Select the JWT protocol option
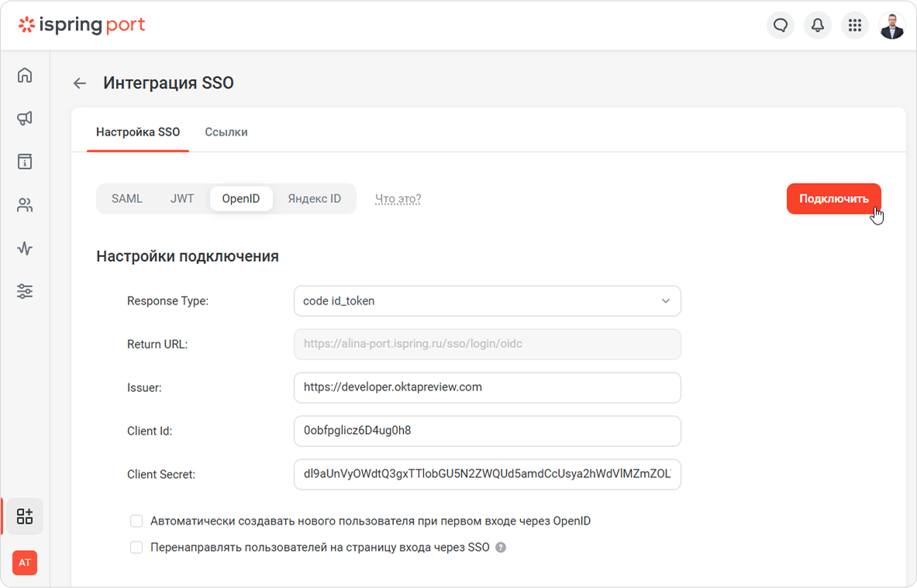The height and width of the screenshot is (588, 917). pos(182,199)
